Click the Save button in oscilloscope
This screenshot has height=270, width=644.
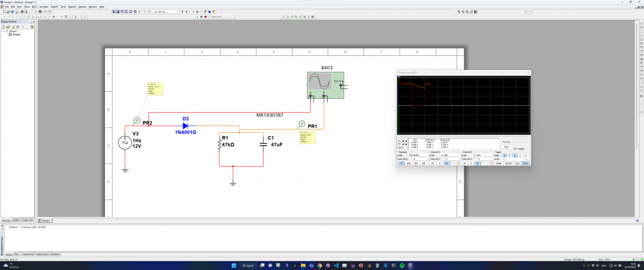pos(506,147)
